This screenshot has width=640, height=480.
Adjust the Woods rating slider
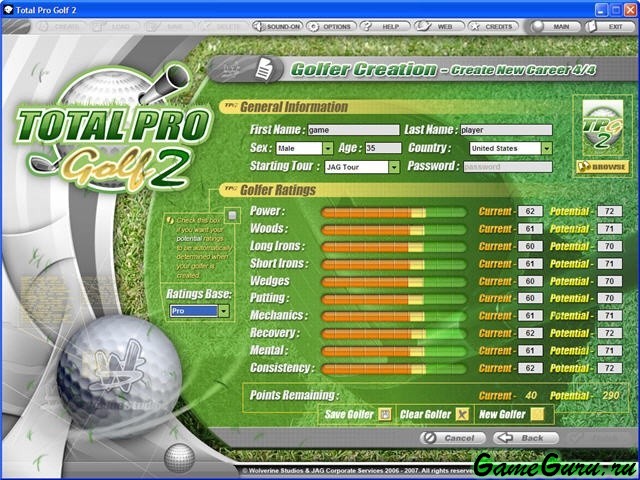coord(393,230)
